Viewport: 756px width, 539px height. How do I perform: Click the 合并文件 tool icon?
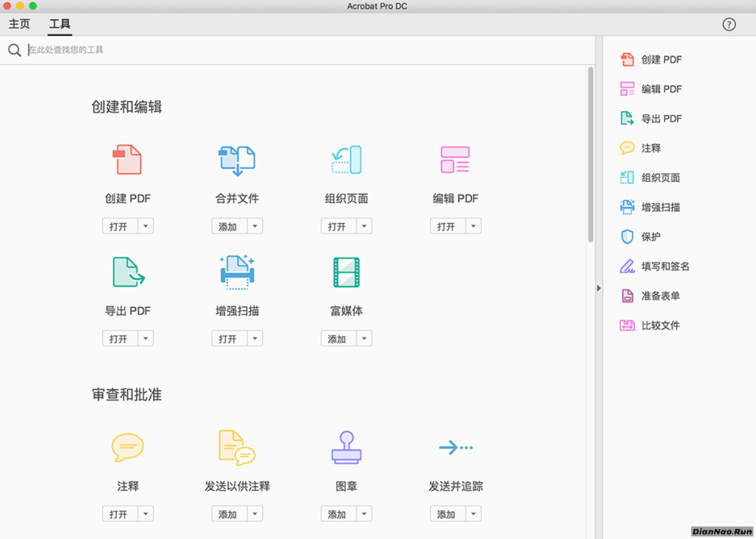click(237, 160)
